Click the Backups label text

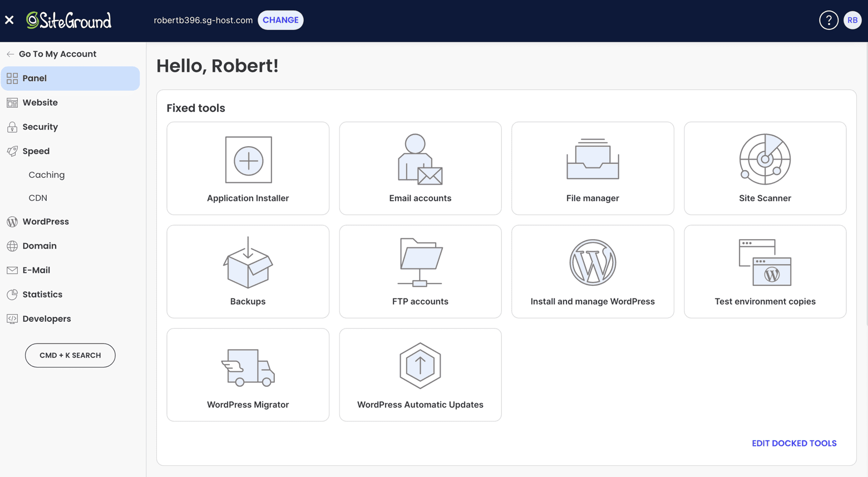[x=248, y=301]
